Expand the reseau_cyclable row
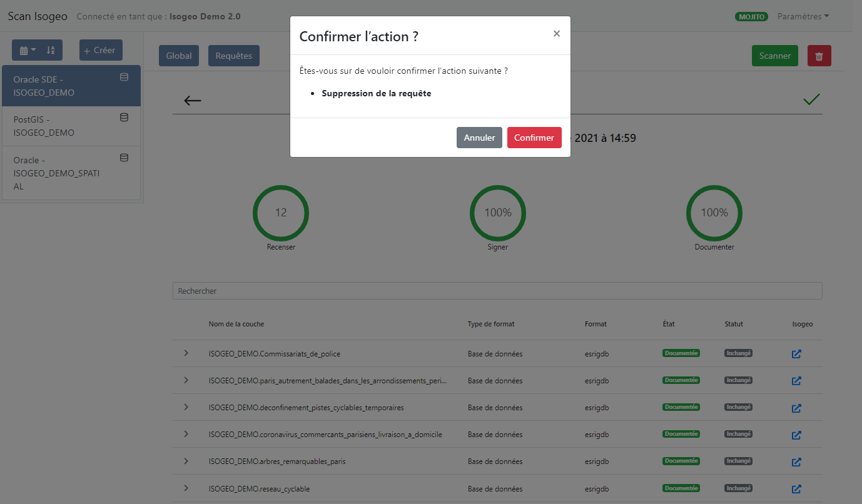This screenshot has height=504, width=862. click(186, 488)
